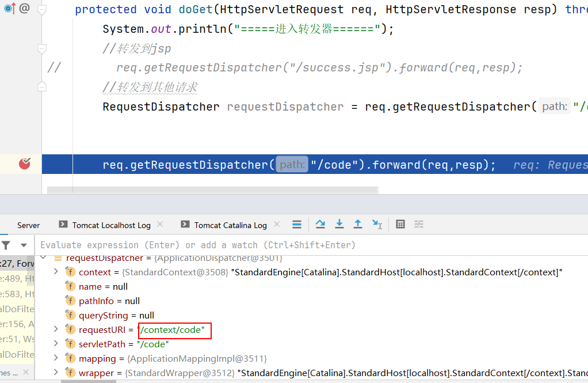Expand the context variable node

tap(56, 272)
